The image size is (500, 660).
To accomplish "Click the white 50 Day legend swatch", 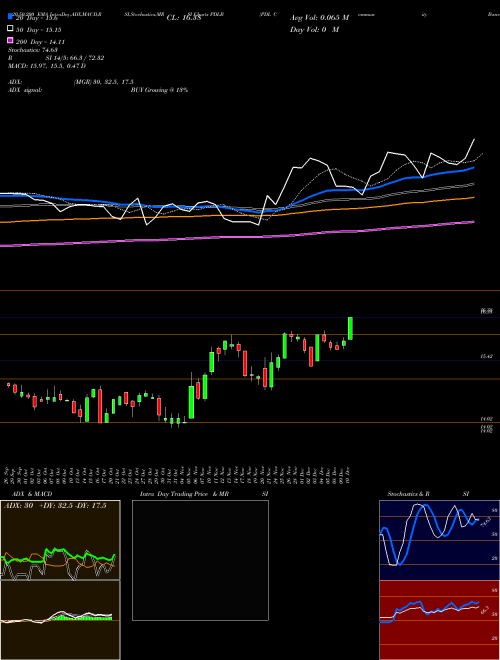I will (11, 29).
